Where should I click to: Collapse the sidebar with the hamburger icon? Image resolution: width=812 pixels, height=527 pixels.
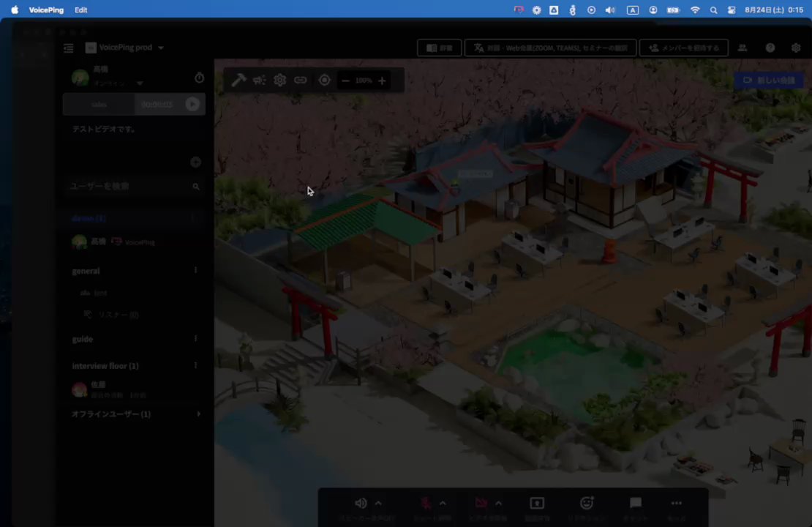click(68, 48)
